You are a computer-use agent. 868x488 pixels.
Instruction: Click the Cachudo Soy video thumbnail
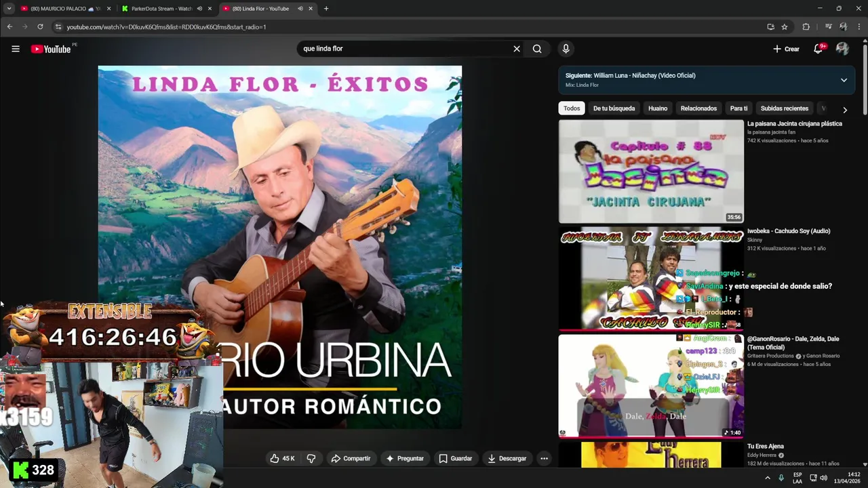pyautogui.click(x=651, y=279)
